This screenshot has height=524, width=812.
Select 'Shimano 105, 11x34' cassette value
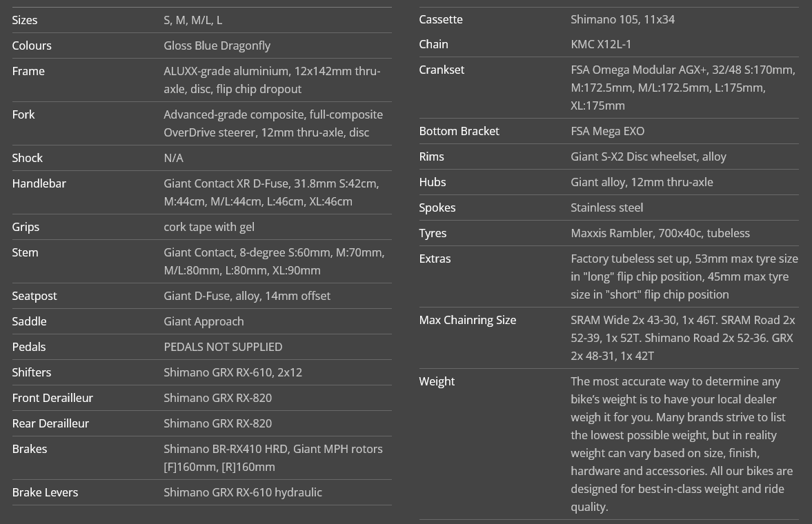coord(622,19)
